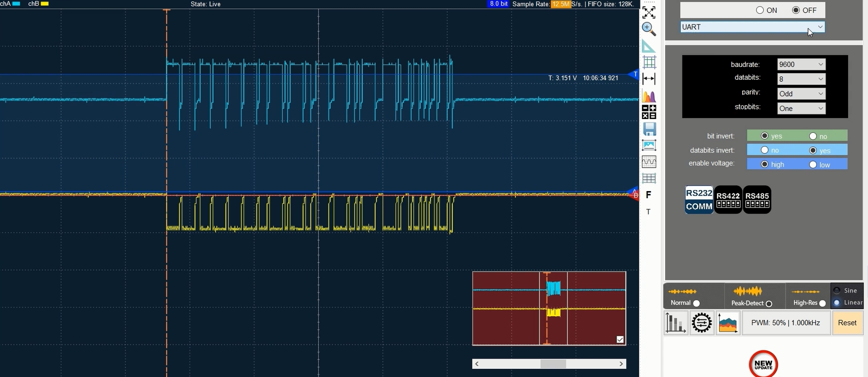Screen dimensions: 868x377
Task: Select the zoom magnifier tool
Action: click(649, 29)
